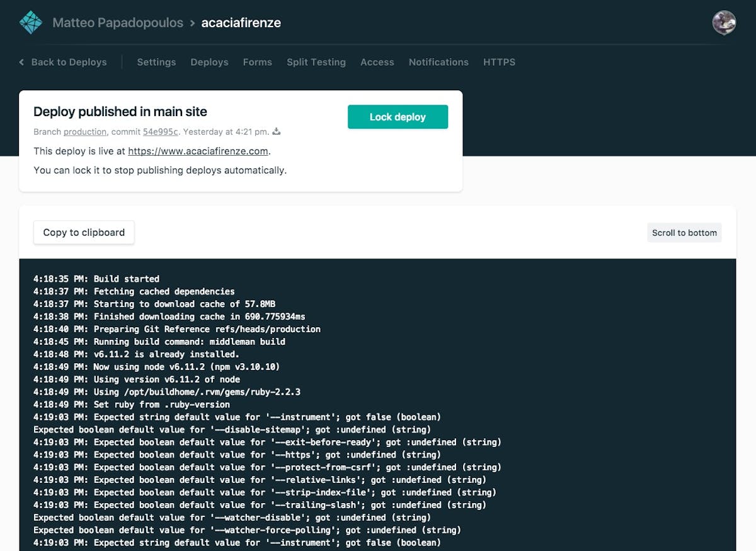Open the Split Testing tab
The image size is (756, 551).
coord(316,62)
